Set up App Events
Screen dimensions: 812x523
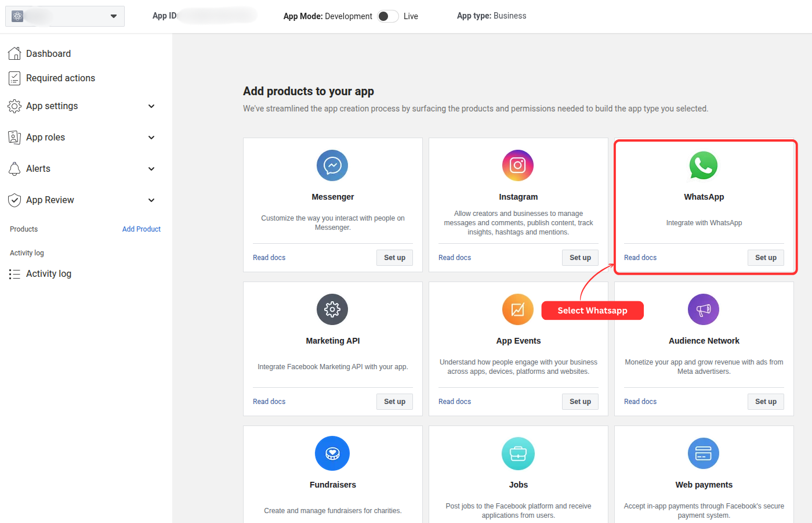tap(580, 402)
